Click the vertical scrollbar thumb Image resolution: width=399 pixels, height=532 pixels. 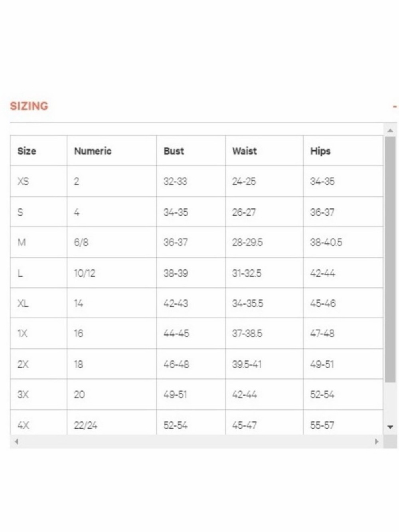390,259
